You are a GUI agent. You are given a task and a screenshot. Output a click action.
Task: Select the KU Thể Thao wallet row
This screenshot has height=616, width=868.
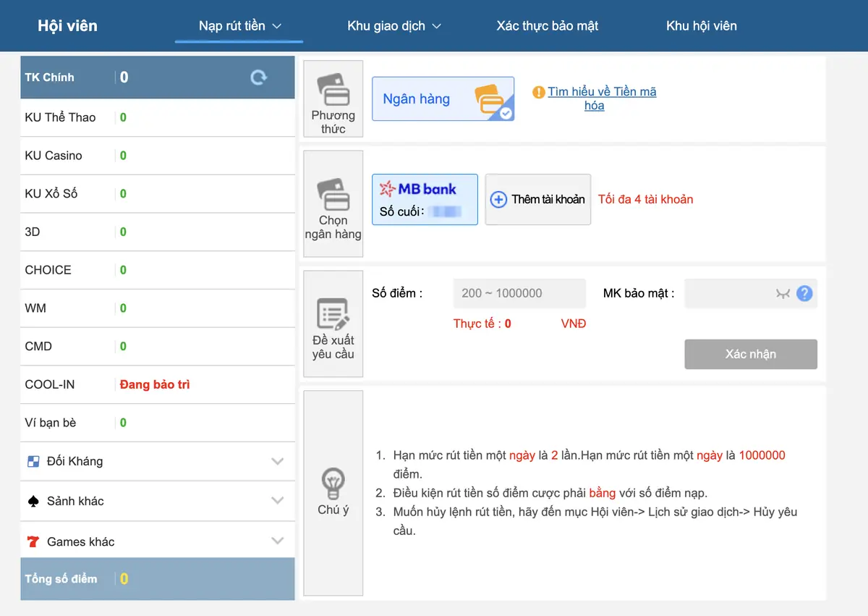pyautogui.click(x=158, y=117)
